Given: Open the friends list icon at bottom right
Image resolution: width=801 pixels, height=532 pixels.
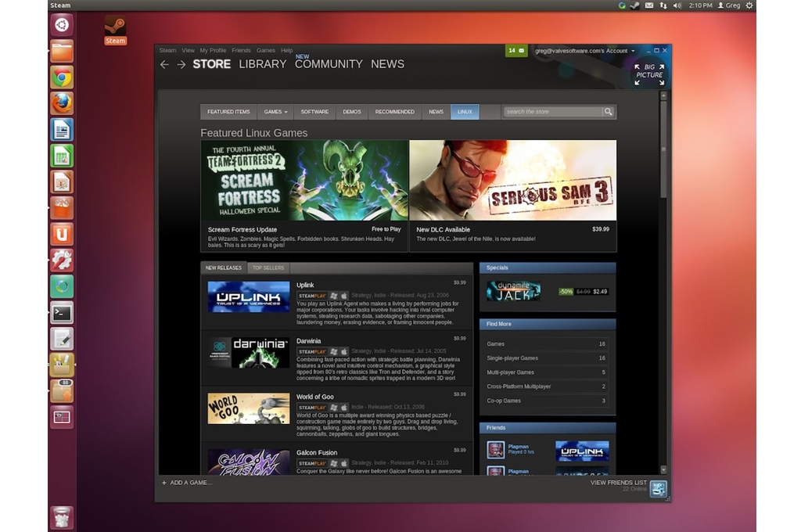Looking at the screenshot, I should click(x=659, y=489).
